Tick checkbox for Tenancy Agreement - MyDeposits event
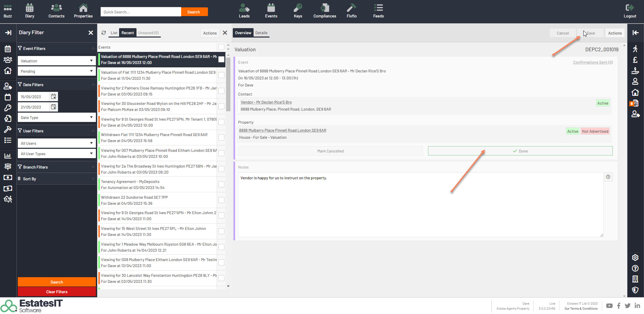The image size is (644, 314). click(221, 184)
